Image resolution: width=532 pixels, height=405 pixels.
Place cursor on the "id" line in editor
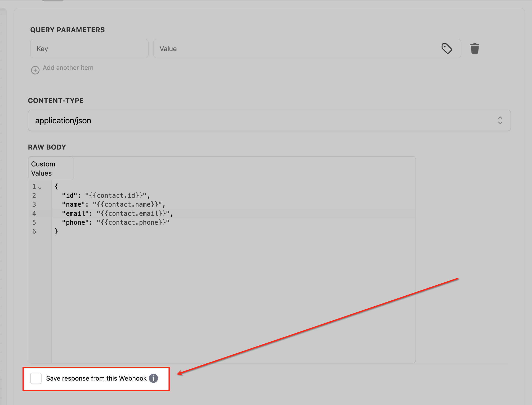tap(106, 195)
